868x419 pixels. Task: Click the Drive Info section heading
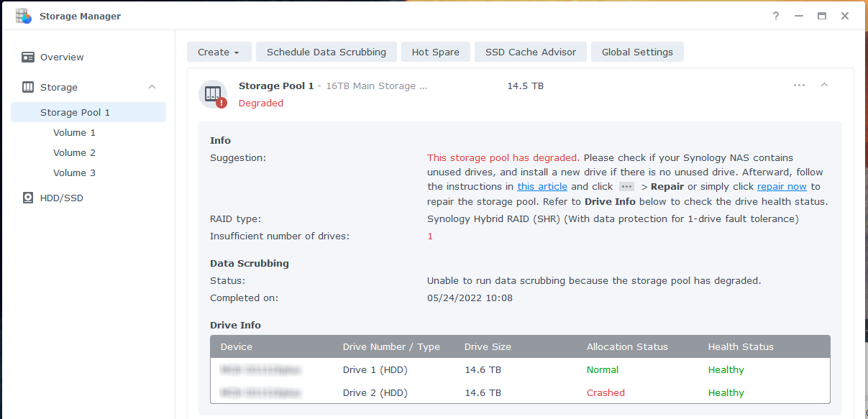tap(235, 325)
